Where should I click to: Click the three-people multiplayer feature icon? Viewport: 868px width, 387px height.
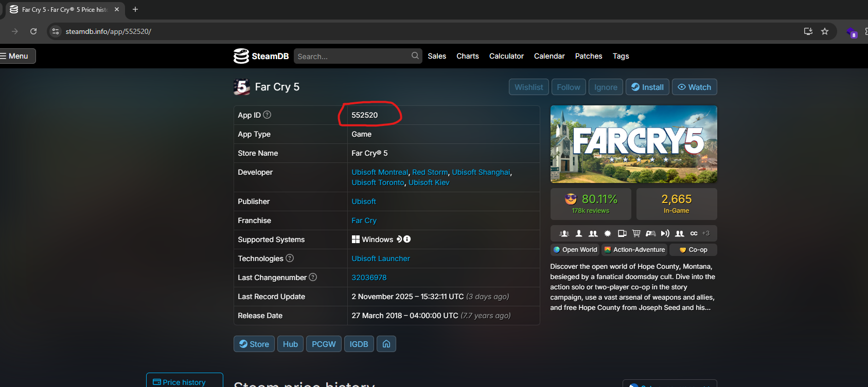tap(564, 233)
